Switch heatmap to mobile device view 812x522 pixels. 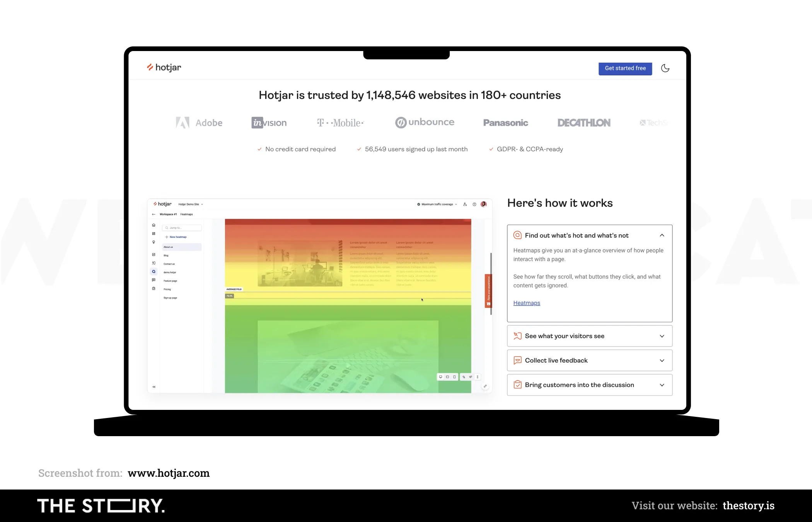454,377
